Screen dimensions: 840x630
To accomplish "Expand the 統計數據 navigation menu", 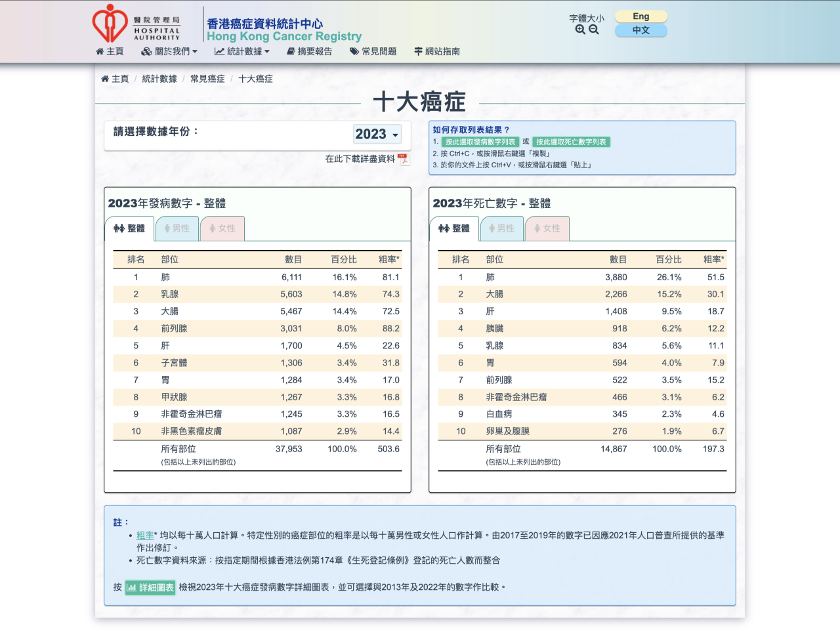I will [x=242, y=51].
